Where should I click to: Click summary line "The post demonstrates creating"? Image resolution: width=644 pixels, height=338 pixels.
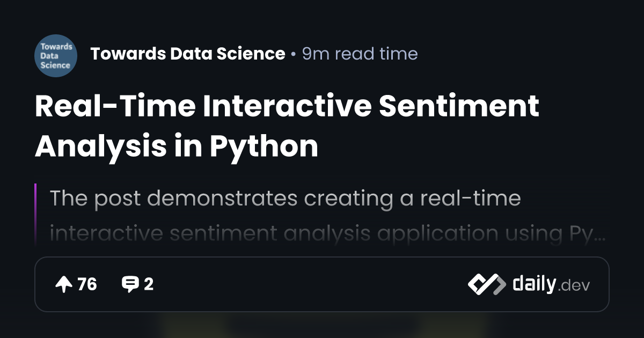pos(285,199)
